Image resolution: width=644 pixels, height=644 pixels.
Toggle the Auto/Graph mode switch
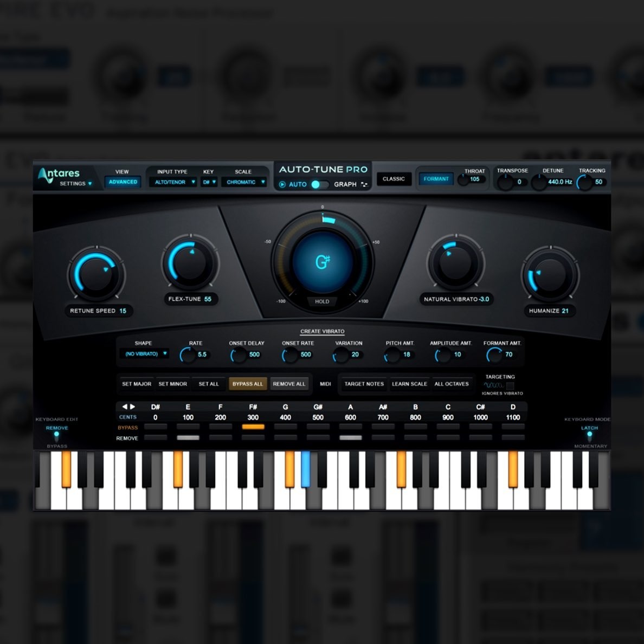tap(319, 184)
